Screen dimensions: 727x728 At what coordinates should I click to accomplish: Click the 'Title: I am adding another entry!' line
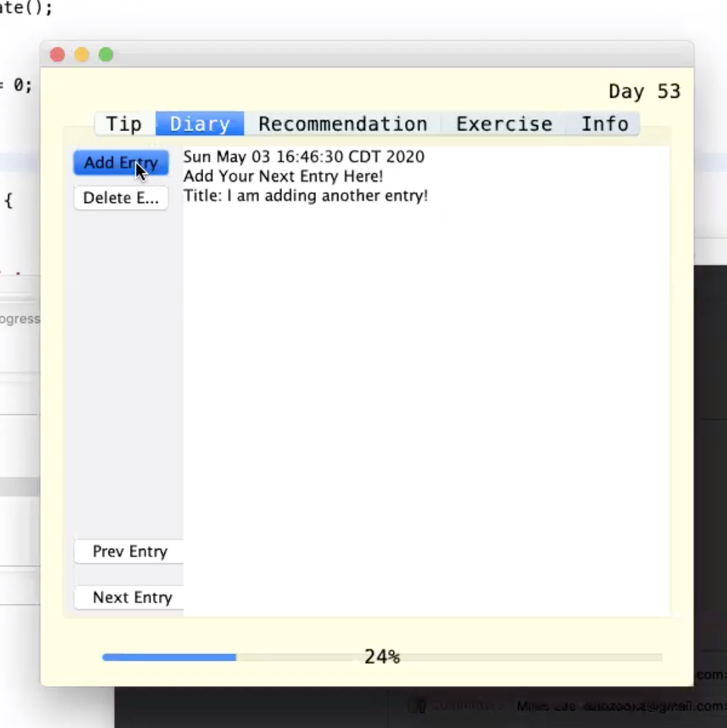point(305,196)
